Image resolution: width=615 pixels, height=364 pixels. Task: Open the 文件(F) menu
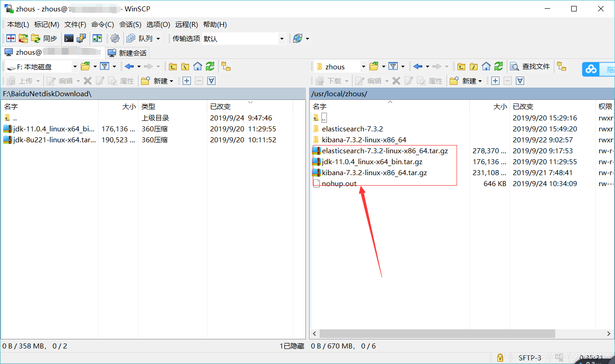75,25
